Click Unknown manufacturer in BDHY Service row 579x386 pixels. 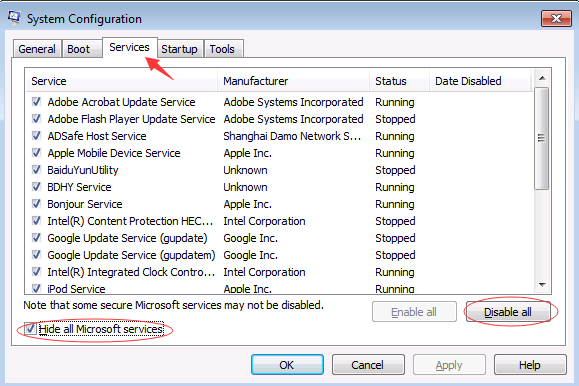coord(245,187)
